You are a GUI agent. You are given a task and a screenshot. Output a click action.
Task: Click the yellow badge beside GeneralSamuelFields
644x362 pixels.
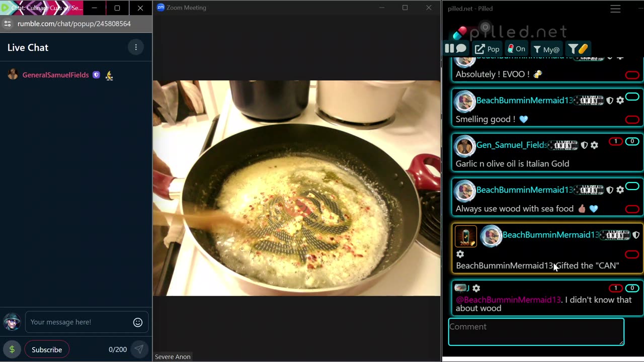tap(109, 75)
